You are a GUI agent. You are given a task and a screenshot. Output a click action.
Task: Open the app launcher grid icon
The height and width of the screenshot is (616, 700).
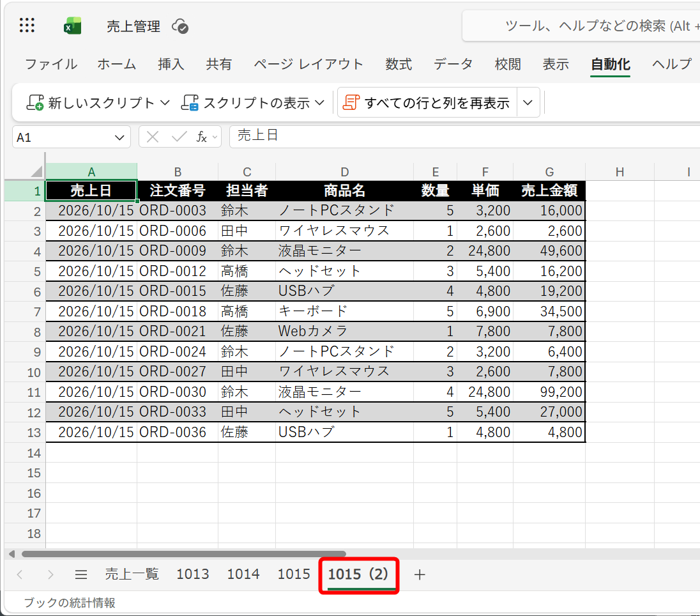tap(27, 26)
